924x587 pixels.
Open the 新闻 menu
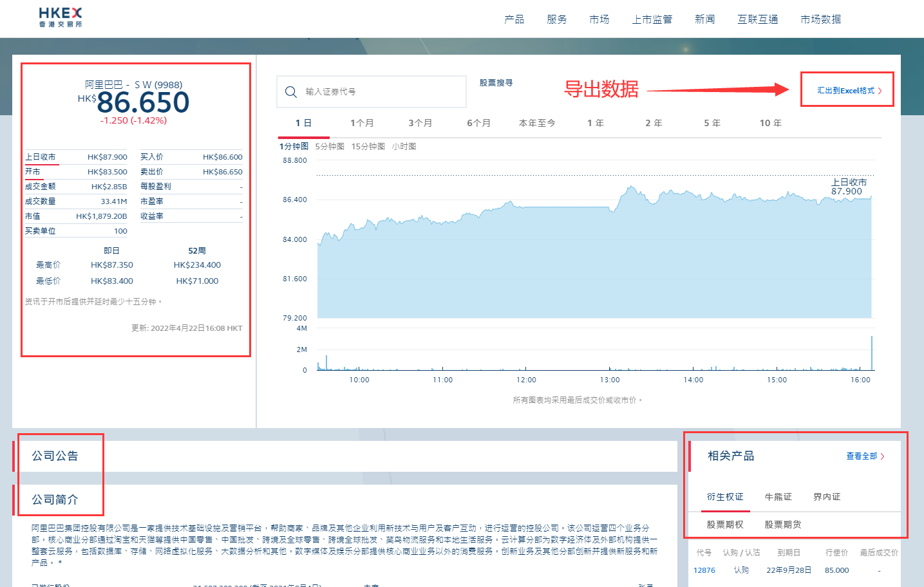[704, 19]
